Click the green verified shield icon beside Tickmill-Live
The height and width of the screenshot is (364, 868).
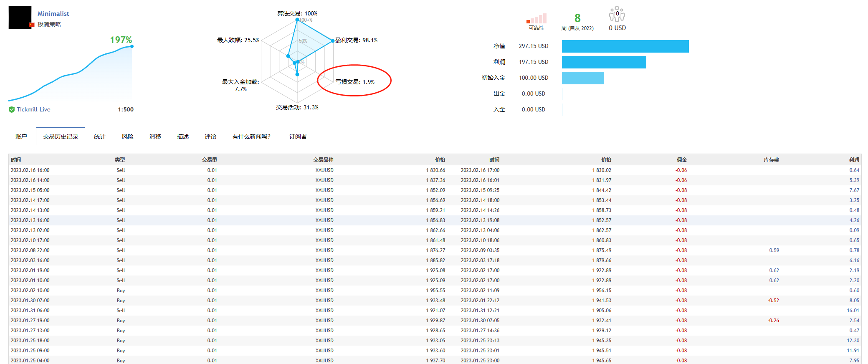[x=12, y=109]
